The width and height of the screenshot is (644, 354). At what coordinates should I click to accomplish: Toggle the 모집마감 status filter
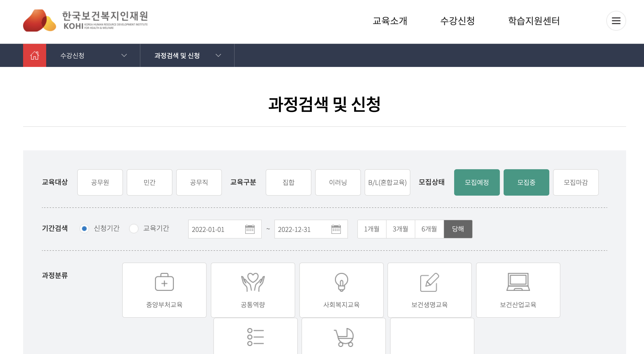coord(575,182)
